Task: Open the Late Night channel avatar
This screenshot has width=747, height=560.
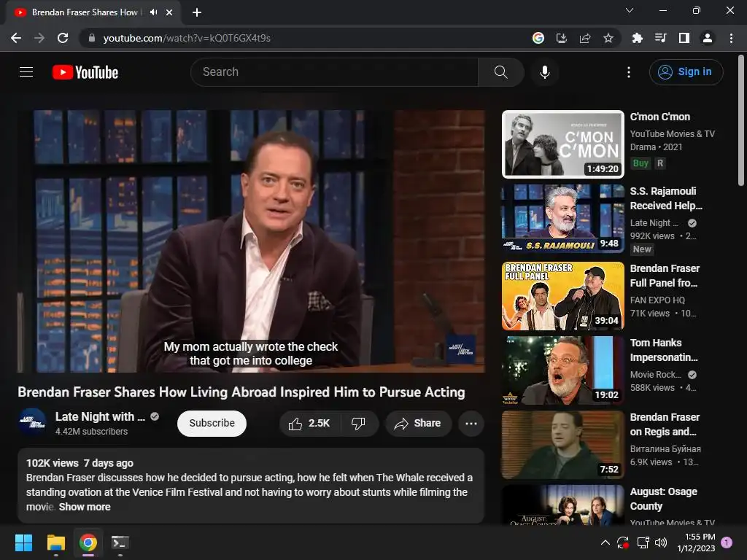Action: coord(32,422)
